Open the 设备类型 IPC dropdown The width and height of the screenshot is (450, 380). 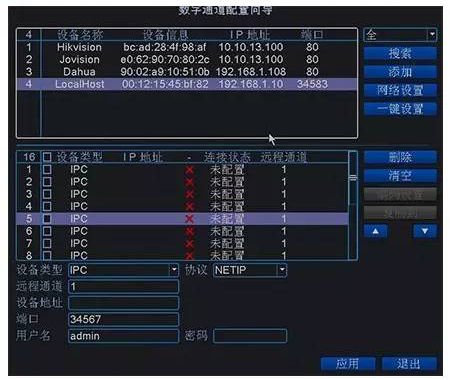pyautogui.click(x=123, y=270)
